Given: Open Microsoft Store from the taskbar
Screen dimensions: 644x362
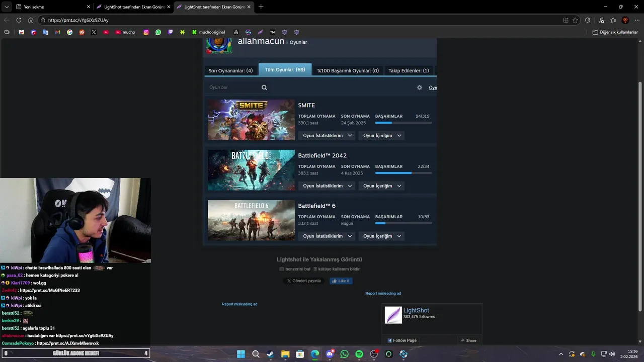Looking at the screenshot, I should tap(300, 354).
